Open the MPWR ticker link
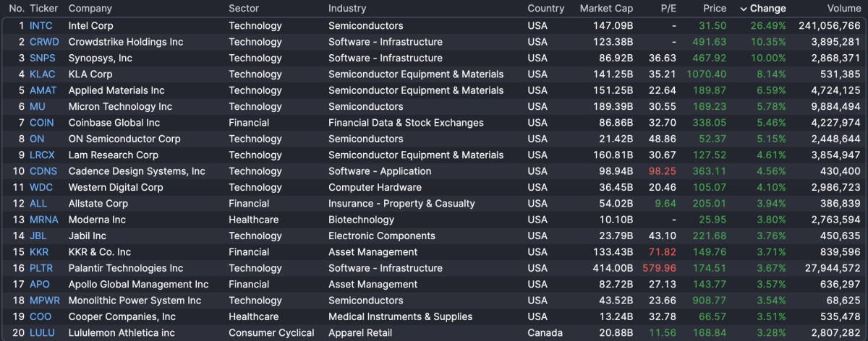 pos(45,301)
